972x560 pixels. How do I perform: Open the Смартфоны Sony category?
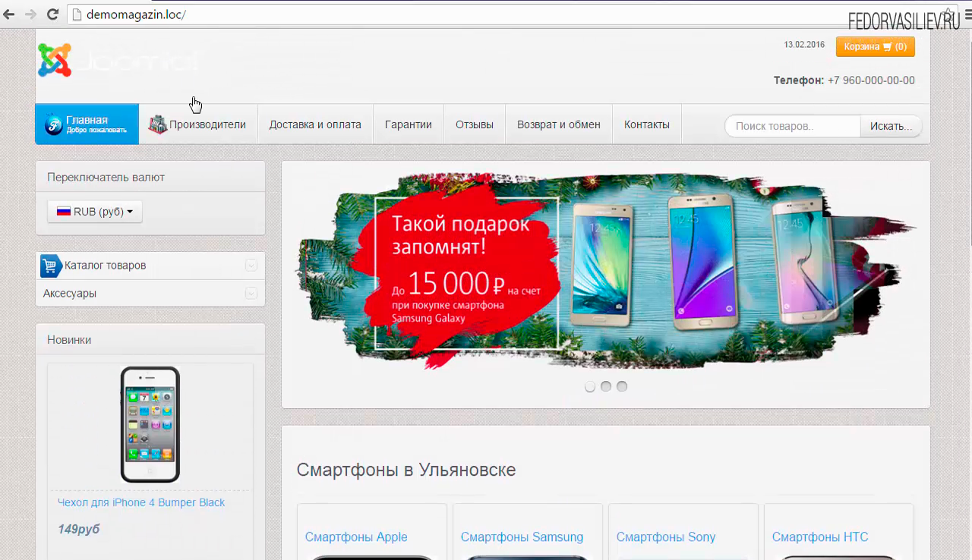point(666,537)
